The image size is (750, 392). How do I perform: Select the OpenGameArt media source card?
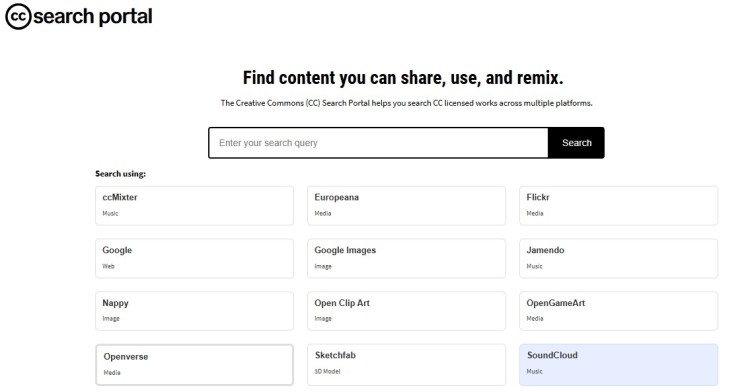[618, 311]
